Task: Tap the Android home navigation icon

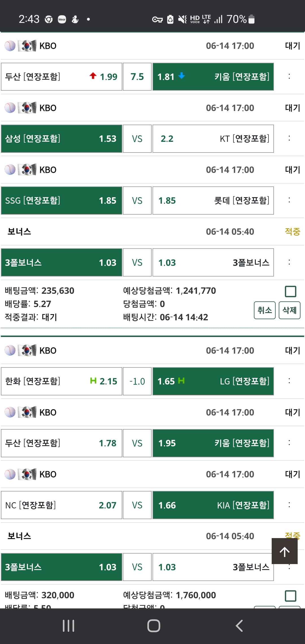Action: 154,626
